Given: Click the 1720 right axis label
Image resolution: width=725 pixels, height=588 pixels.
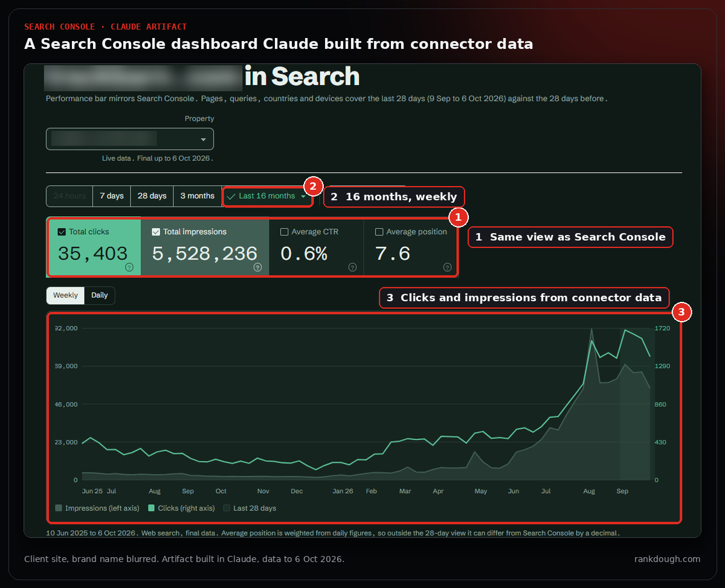Looking at the screenshot, I should [x=663, y=328].
